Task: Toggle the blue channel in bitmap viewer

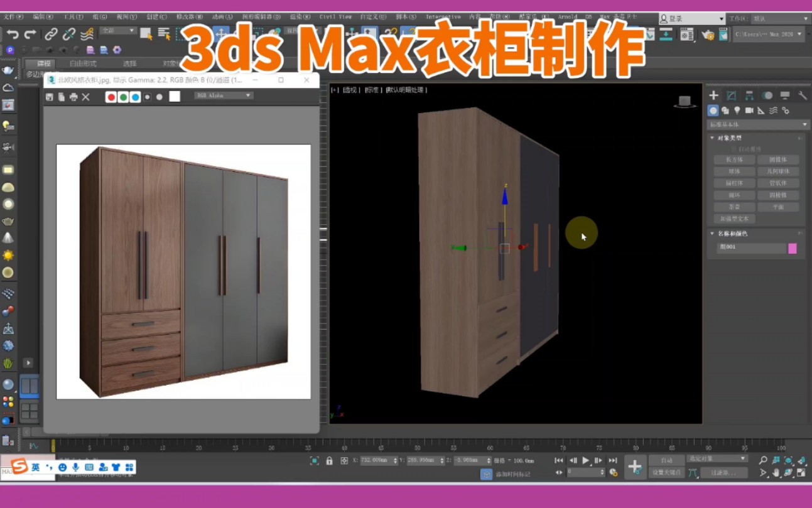Action: point(135,97)
